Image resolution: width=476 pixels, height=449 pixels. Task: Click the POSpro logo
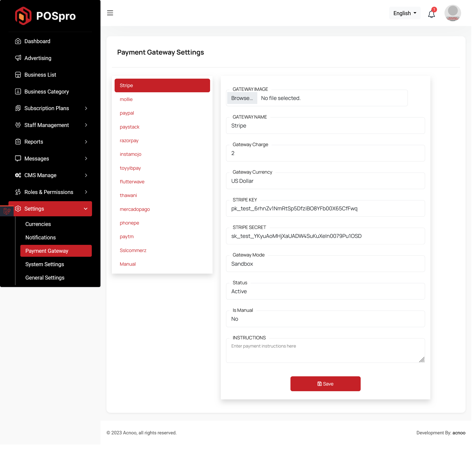coord(45,16)
